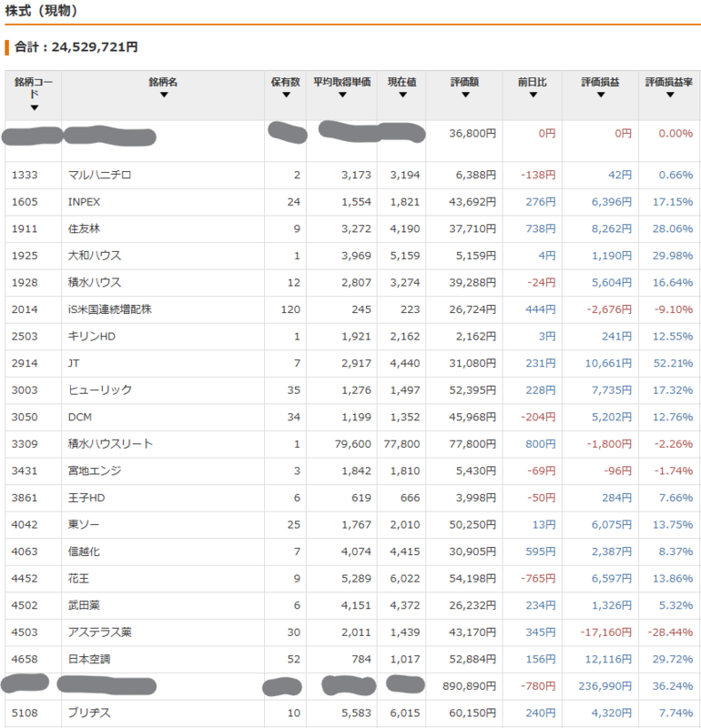This screenshot has width=701, height=728.
Task: Sort by 銘柄名 column arrow
Action: (x=164, y=95)
